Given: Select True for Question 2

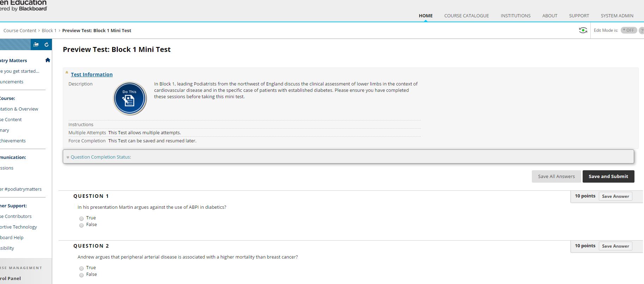Looking at the screenshot, I should click(81, 268).
